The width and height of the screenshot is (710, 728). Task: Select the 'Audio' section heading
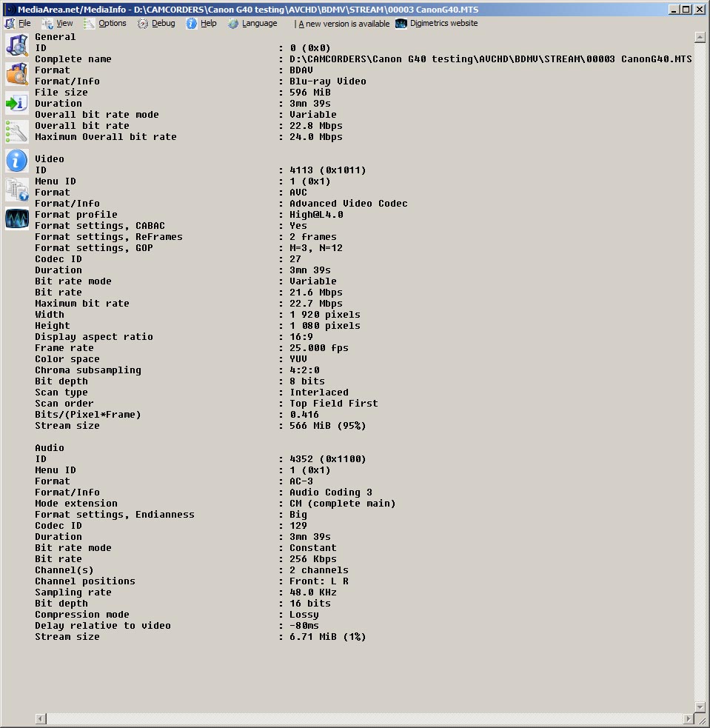pos(50,447)
